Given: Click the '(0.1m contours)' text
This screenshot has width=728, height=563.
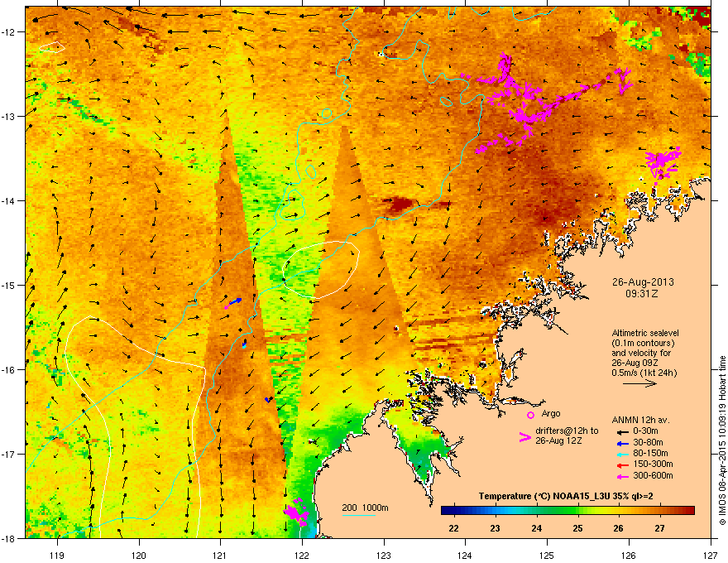Looking at the screenshot, I should 643,344.
